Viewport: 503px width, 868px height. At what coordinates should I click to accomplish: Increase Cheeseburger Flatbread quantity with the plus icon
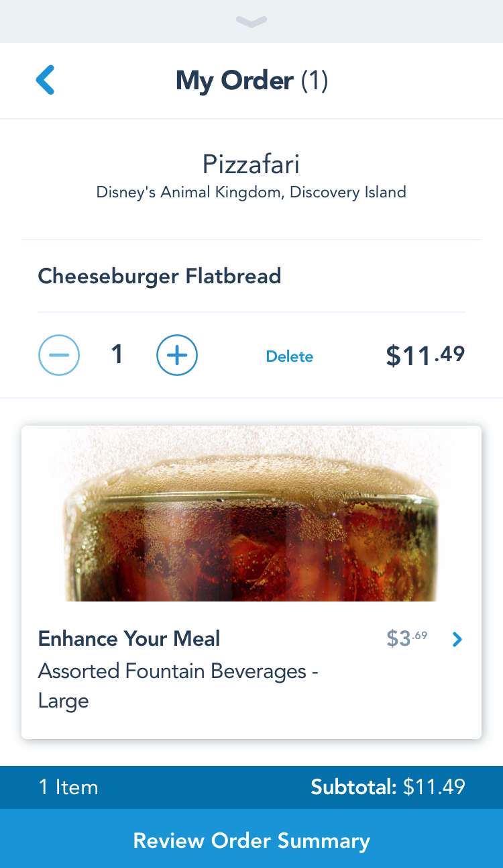coord(177,354)
